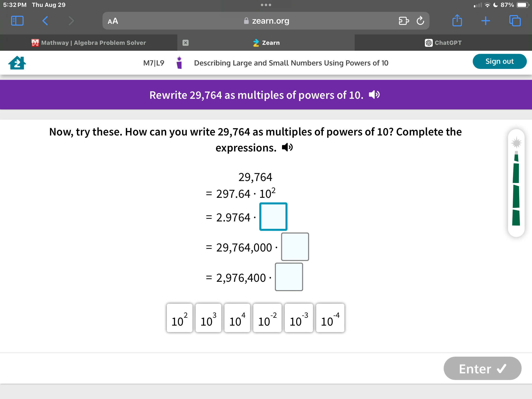
Task: Open the AA reader text options
Action: pos(113,21)
